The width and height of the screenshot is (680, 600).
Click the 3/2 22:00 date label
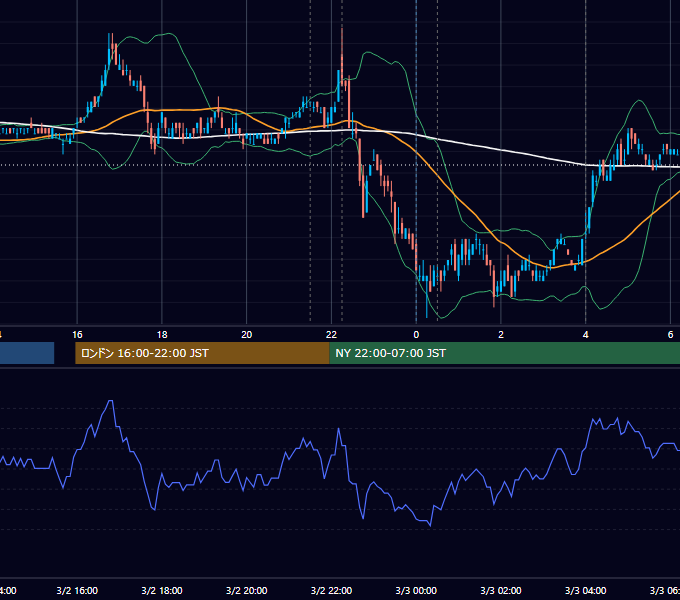click(331, 590)
